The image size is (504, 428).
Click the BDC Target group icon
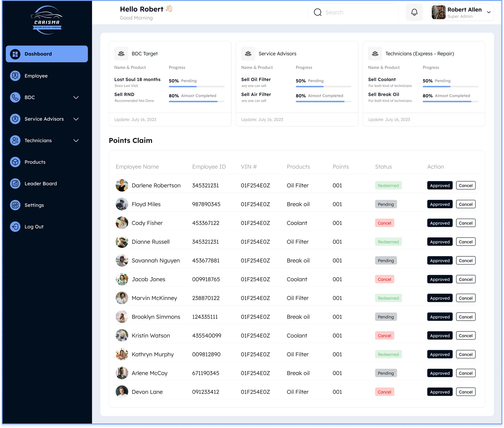tap(121, 54)
